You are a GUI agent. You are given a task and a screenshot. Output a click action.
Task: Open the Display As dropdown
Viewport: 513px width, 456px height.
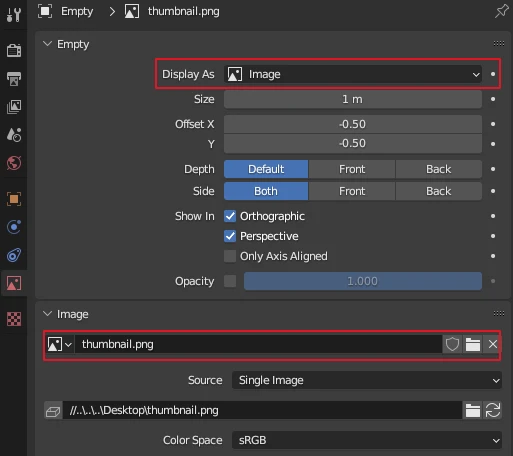coord(353,74)
